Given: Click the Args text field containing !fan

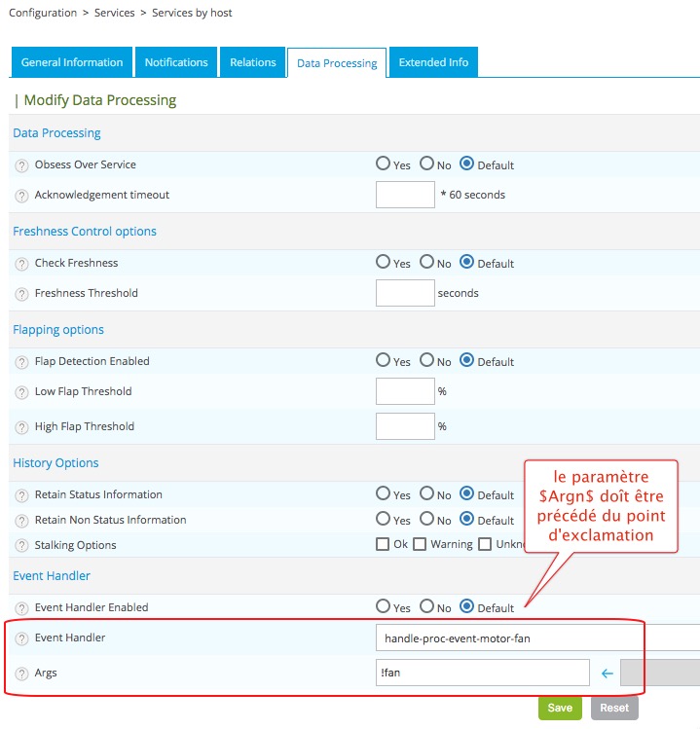Looking at the screenshot, I should tap(482, 673).
